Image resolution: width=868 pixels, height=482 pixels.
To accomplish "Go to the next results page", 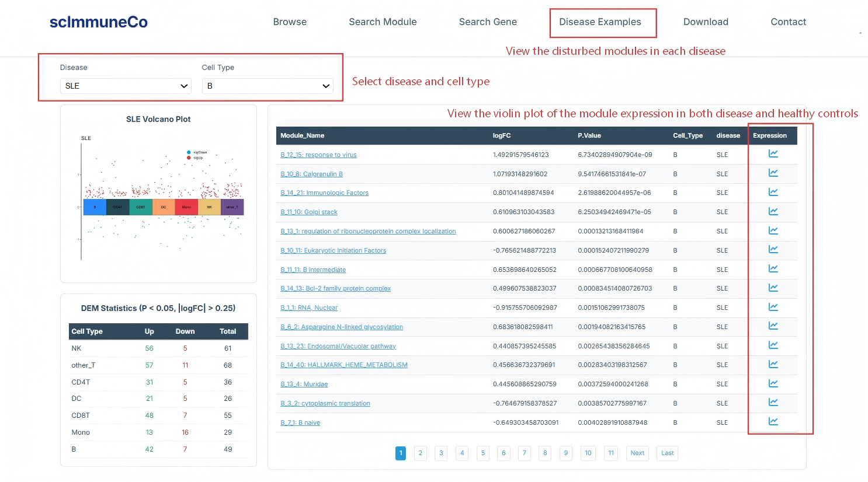I will pos(637,453).
